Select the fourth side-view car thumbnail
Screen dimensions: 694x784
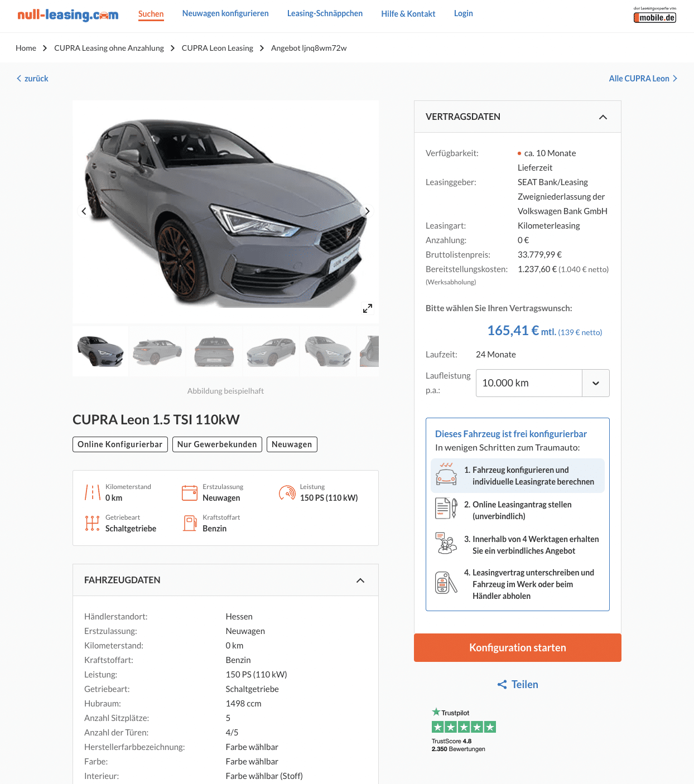pyautogui.click(x=271, y=351)
